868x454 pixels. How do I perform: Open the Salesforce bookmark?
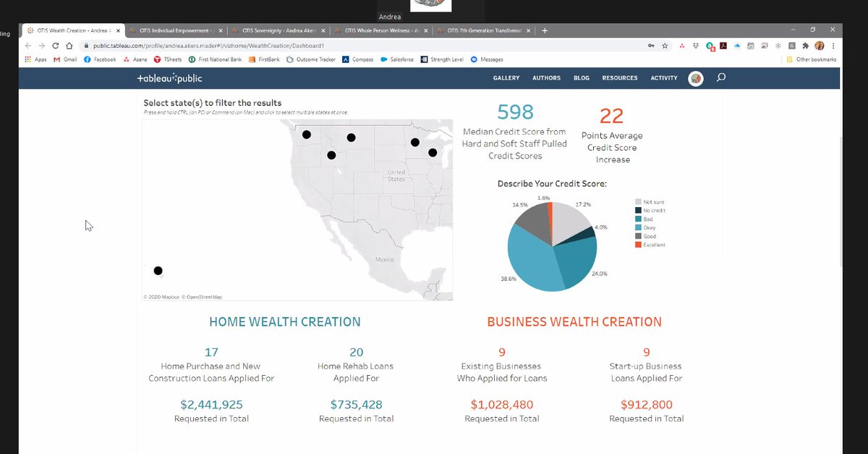[x=397, y=59]
